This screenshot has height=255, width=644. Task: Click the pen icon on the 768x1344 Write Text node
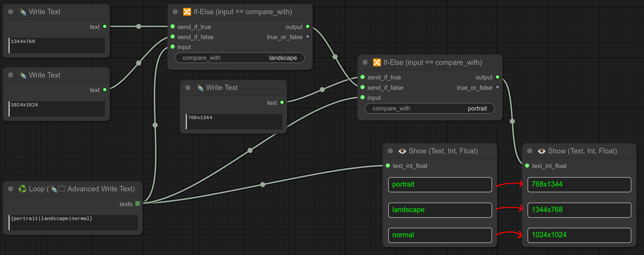pos(200,88)
